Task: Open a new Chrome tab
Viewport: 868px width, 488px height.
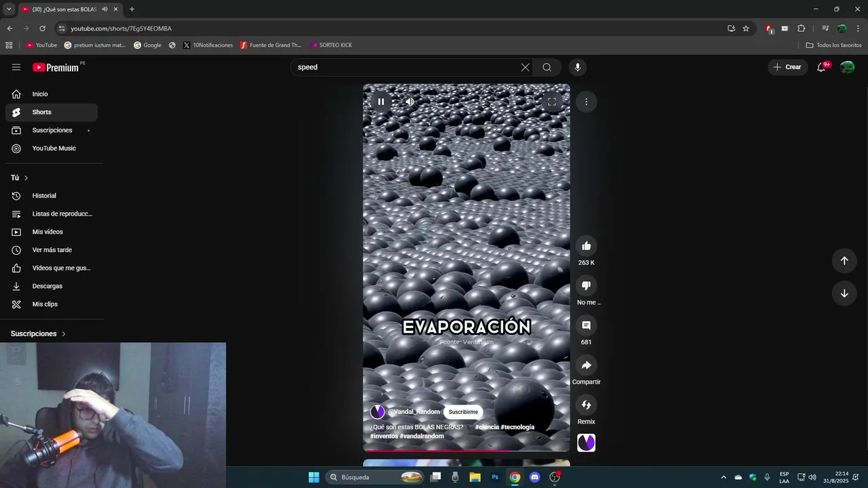Action: point(132,9)
